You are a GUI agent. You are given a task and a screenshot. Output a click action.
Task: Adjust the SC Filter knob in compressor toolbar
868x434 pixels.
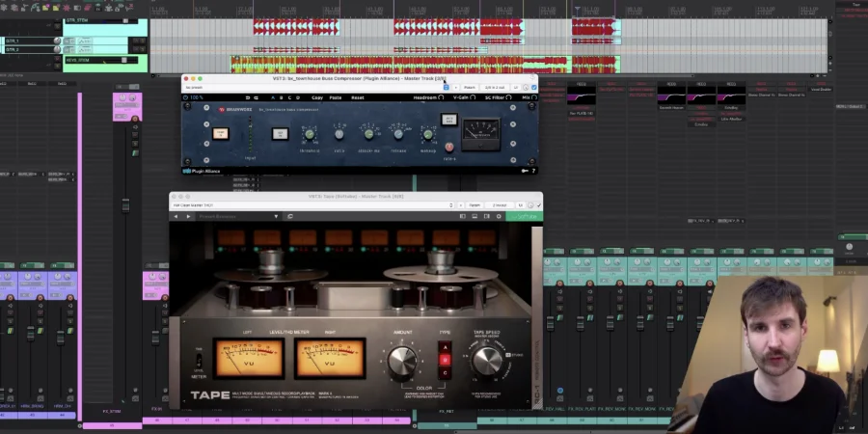(x=508, y=97)
